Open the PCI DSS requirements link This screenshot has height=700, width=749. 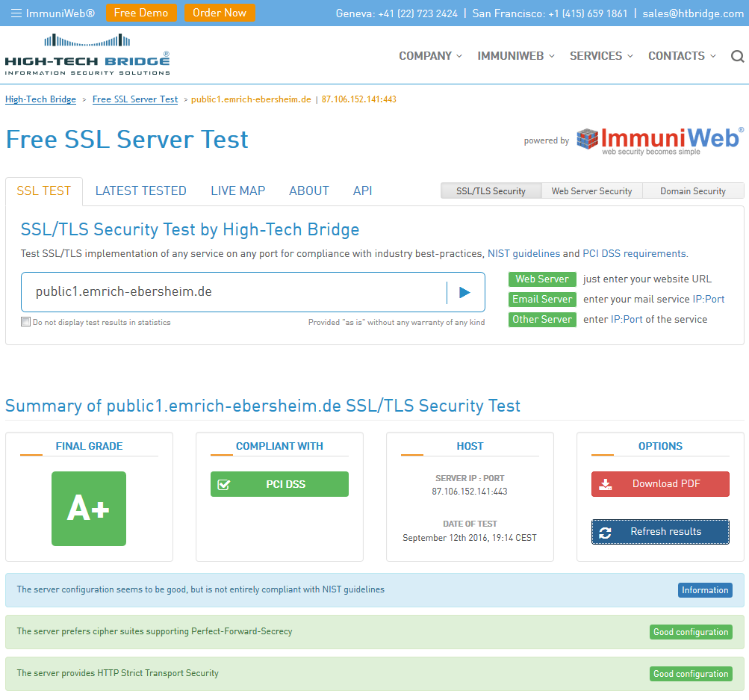[634, 254]
